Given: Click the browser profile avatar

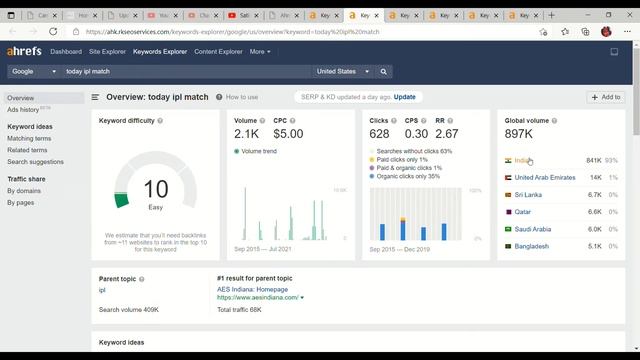Looking at the screenshot, I should point(606,32).
